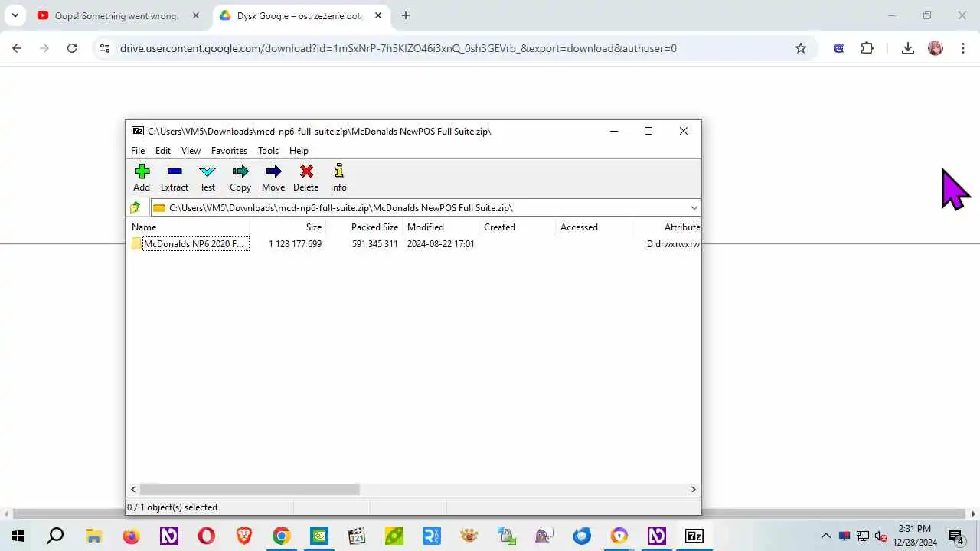Click the red Delete icon

[x=306, y=178]
